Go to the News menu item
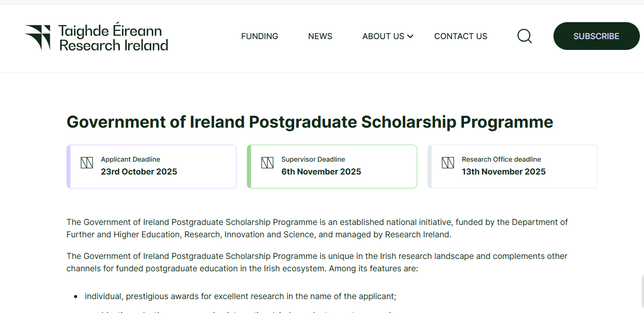The height and width of the screenshot is (313, 644). point(320,37)
